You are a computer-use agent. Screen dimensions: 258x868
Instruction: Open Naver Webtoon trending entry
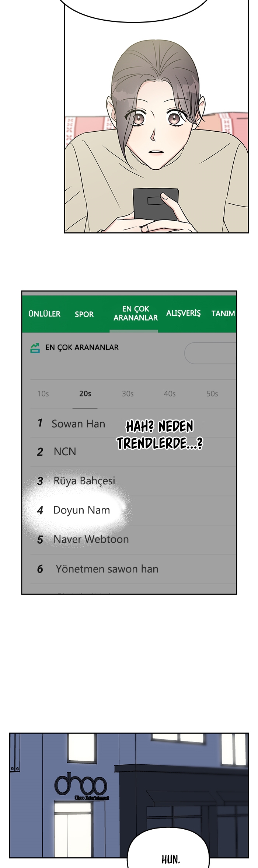tap(133, 540)
